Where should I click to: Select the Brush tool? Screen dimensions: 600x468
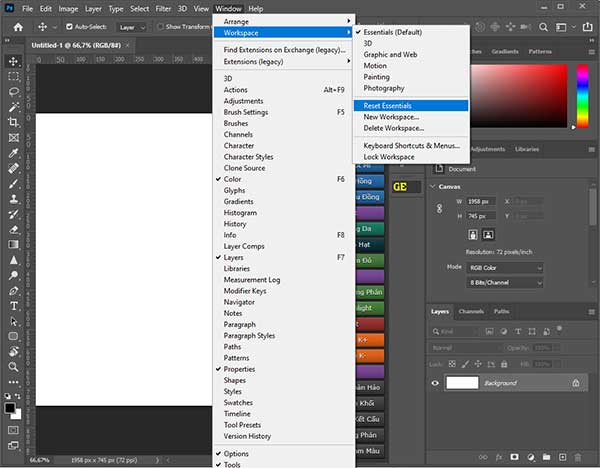coord(13,184)
